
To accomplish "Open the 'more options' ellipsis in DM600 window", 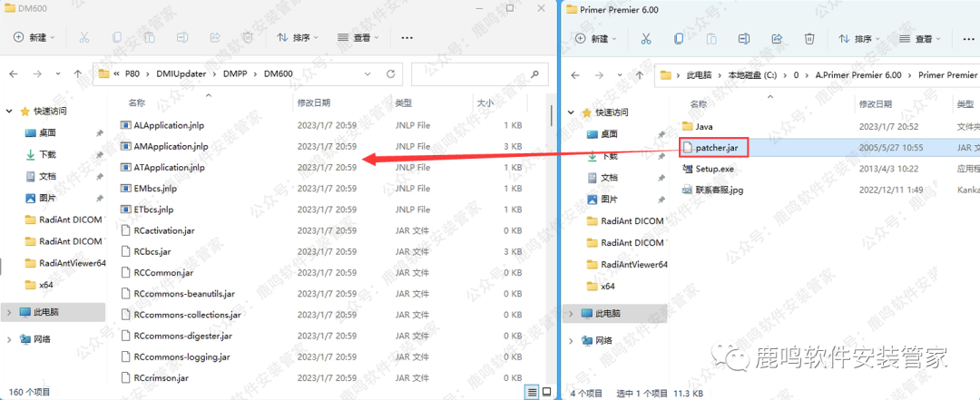I will pyautogui.click(x=407, y=37).
